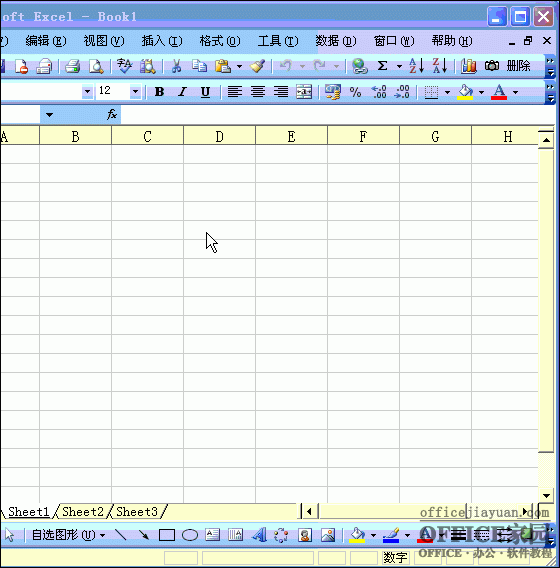Apply the yellow fill color swatch
560x568 pixels.
465,92
